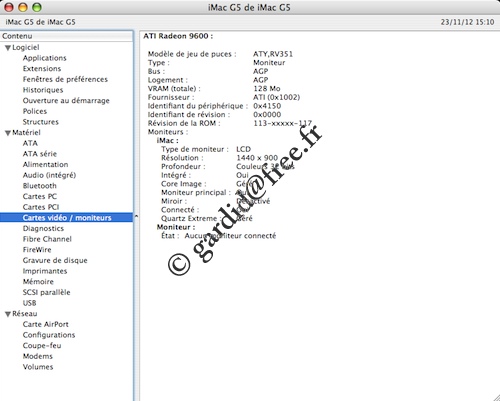The height and width of the screenshot is (401, 500).
Task: Select the ATA série entry
Action: click(40, 154)
